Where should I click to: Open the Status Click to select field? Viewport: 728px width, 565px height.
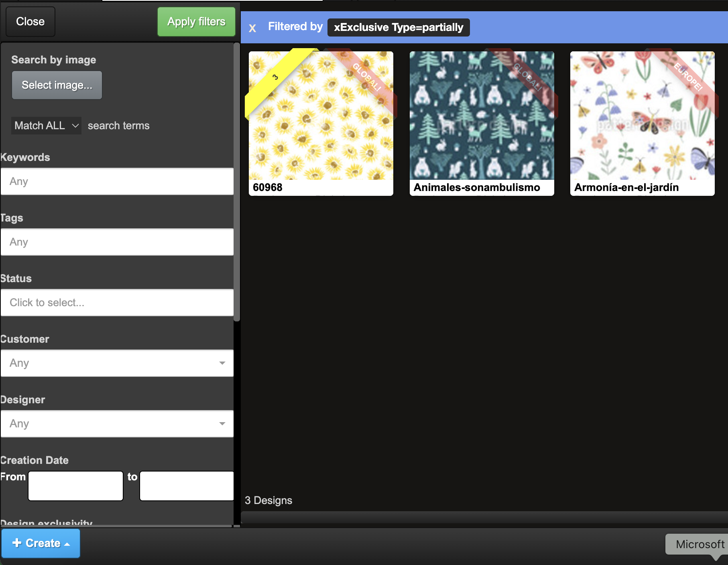tap(117, 303)
